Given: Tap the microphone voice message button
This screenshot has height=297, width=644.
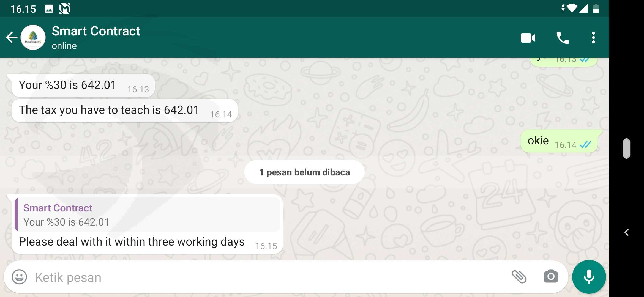Looking at the screenshot, I should point(589,277).
